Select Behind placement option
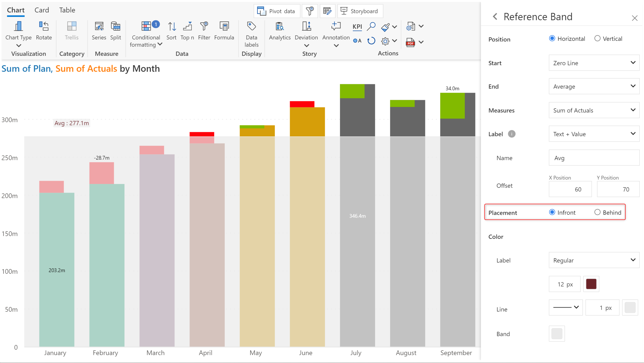644x363 pixels. click(x=597, y=212)
